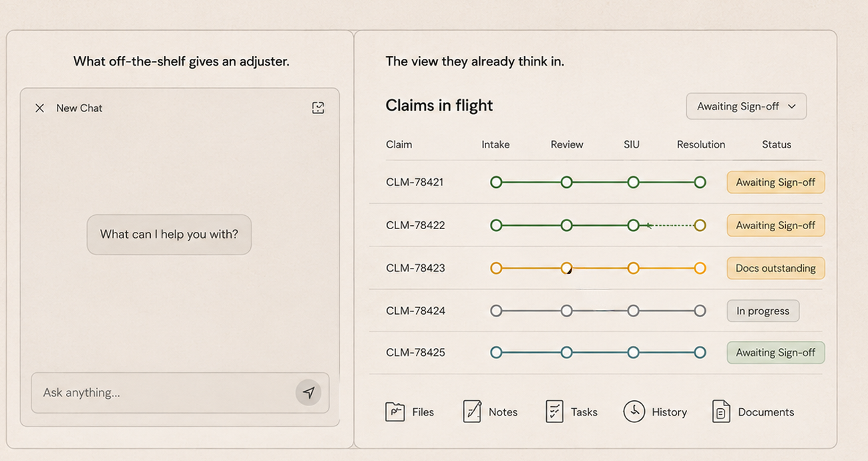
Task: Select the Intake node of CLM-78421
Action: (496, 182)
